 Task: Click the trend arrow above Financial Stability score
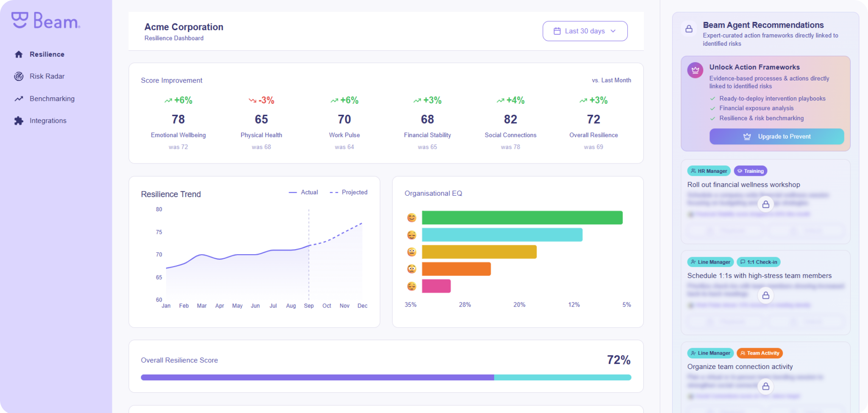[x=417, y=100]
